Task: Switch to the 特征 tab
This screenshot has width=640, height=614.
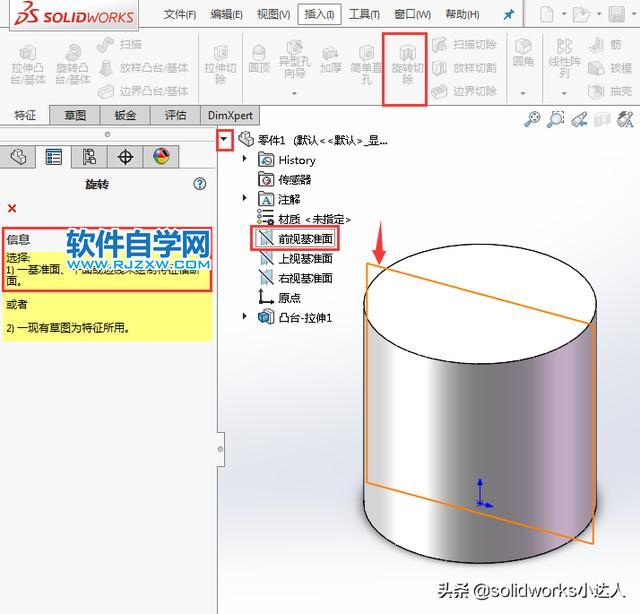Action: 25,116
